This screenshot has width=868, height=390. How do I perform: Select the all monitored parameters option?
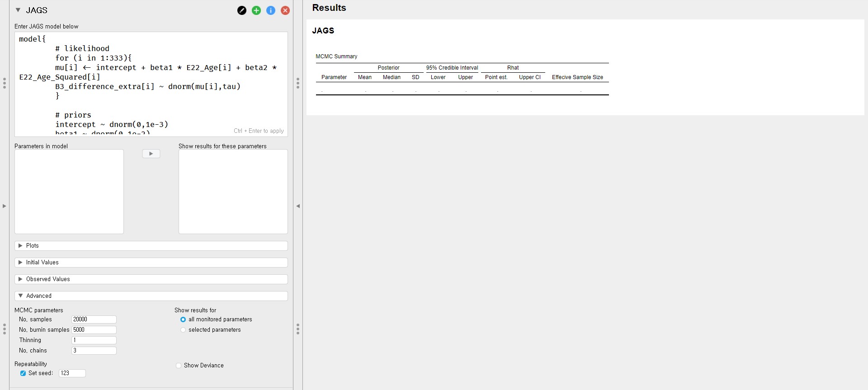click(183, 320)
